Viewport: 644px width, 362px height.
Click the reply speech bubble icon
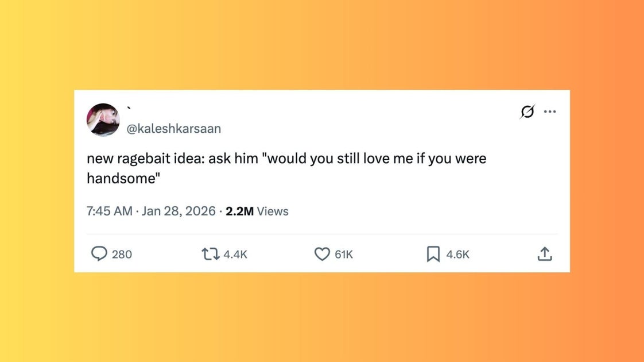point(99,253)
